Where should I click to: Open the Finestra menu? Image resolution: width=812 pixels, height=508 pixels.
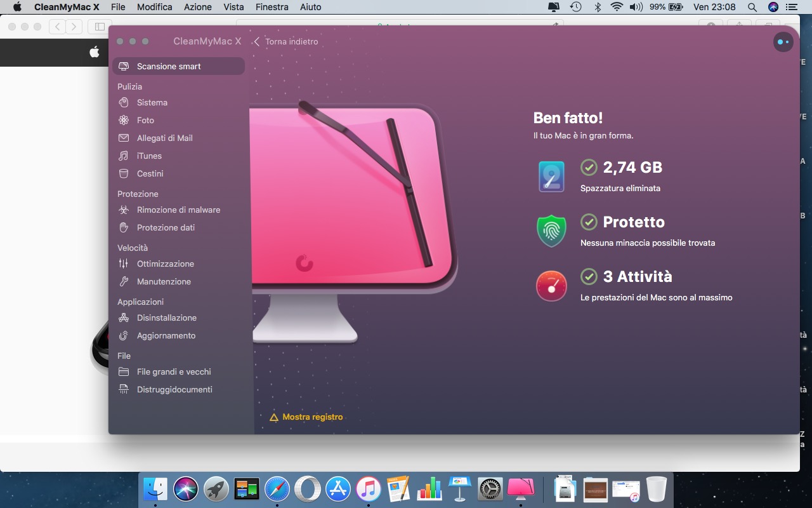pyautogui.click(x=272, y=7)
